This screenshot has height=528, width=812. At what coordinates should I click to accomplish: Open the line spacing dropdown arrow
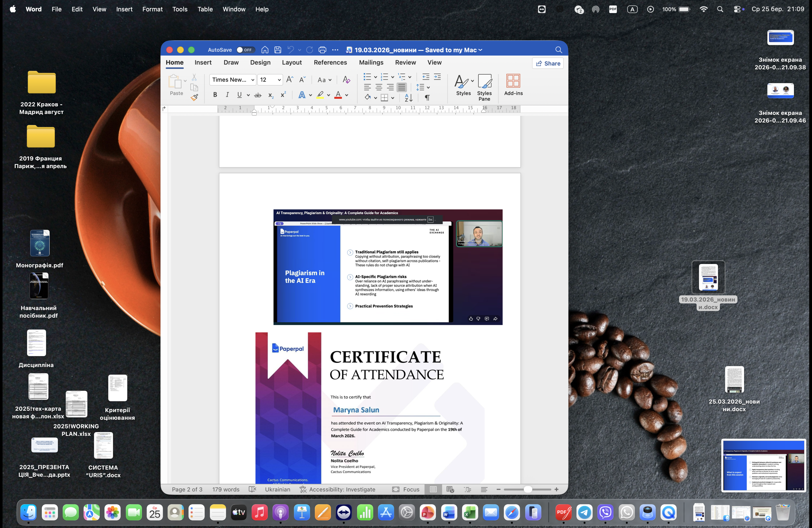[x=428, y=87]
